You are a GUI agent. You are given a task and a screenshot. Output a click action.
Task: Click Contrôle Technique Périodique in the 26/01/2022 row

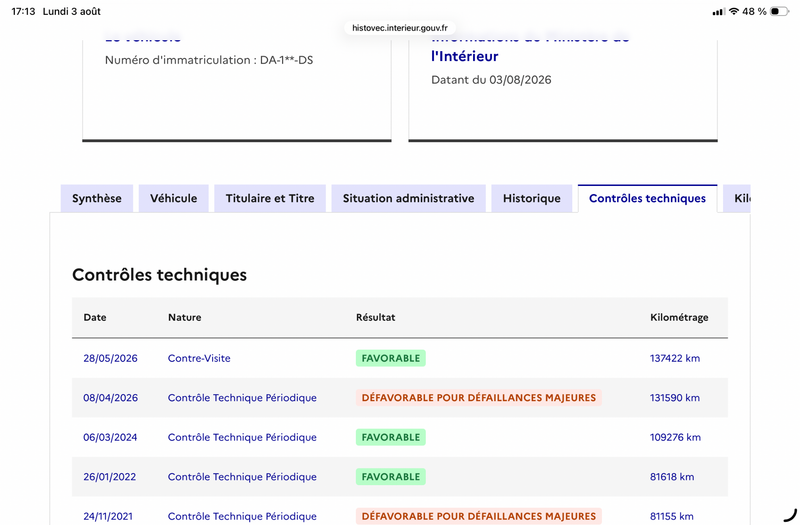[242, 477]
